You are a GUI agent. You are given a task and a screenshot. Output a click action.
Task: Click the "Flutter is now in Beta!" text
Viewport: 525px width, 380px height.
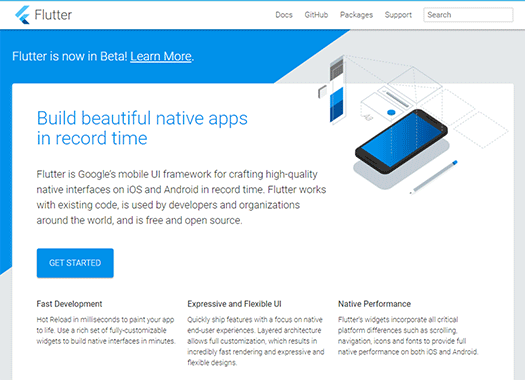(x=70, y=56)
